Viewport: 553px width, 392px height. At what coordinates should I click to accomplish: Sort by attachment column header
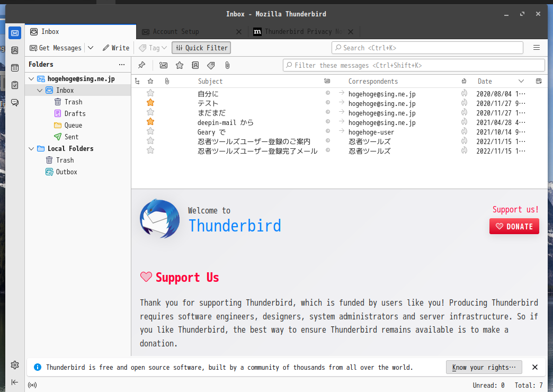[167, 82]
